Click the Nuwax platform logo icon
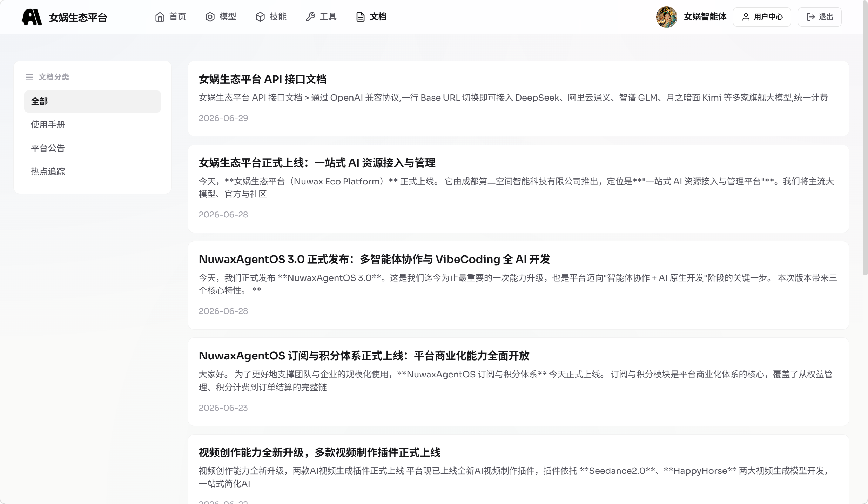This screenshot has height=504, width=868. (32, 17)
